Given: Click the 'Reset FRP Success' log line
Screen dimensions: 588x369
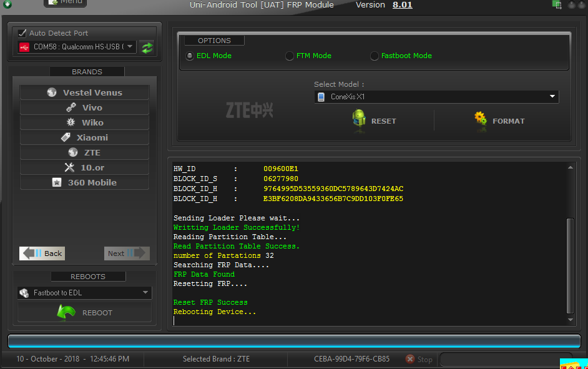Looking at the screenshot, I should point(210,302).
